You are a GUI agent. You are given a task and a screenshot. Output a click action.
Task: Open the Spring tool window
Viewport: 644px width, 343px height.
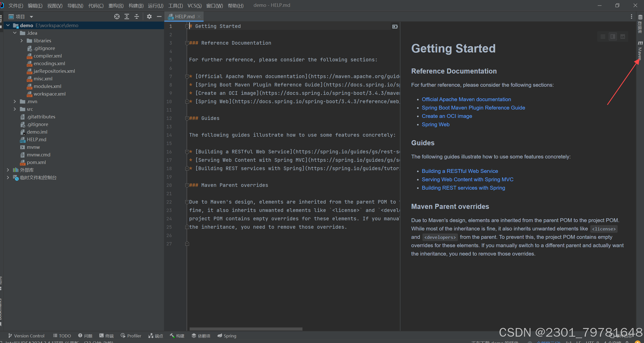pyautogui.click(x=227, y=336)
